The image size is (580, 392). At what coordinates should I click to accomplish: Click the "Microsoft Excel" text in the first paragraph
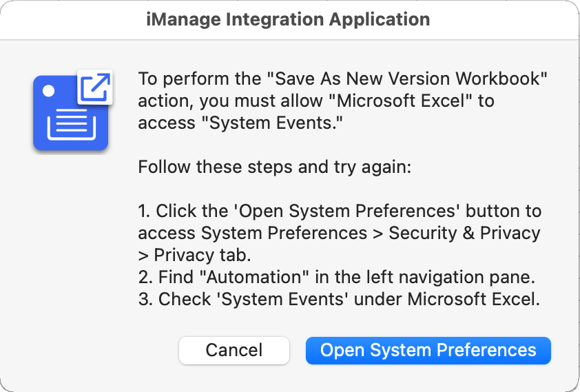click(402, 101)
